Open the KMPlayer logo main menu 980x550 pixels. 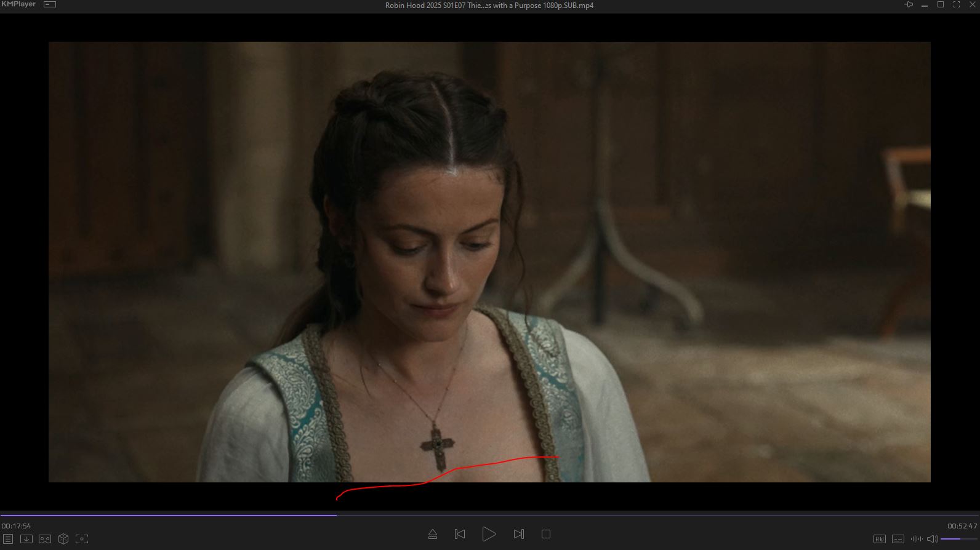(18, 4)
